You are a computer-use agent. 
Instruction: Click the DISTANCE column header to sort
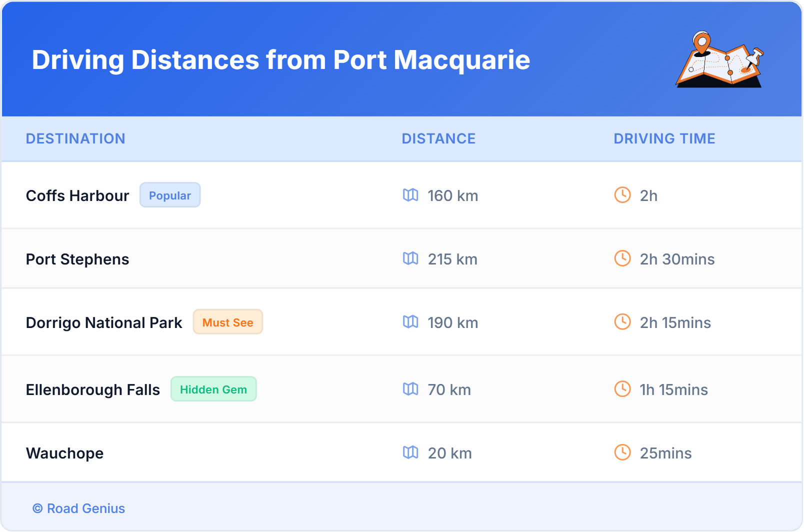coord(438,138)
